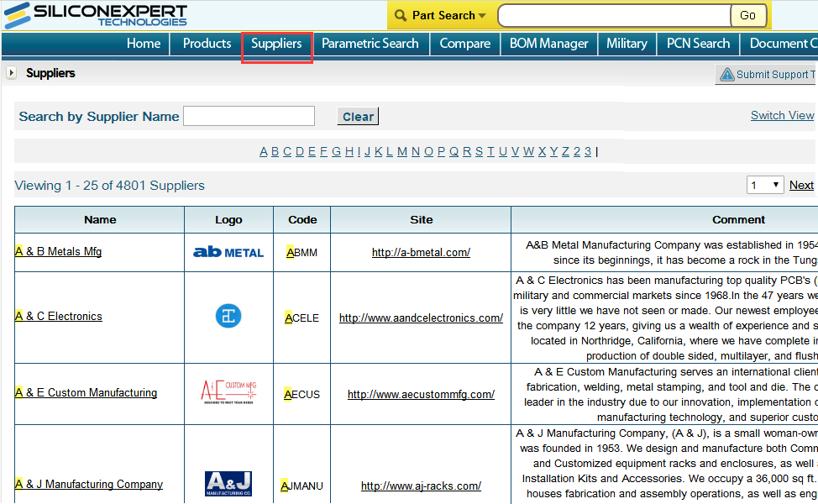The width and height of the screenshot is (818, 504).
Task: Open the Compare tab
Action: [x=464, y=44]
